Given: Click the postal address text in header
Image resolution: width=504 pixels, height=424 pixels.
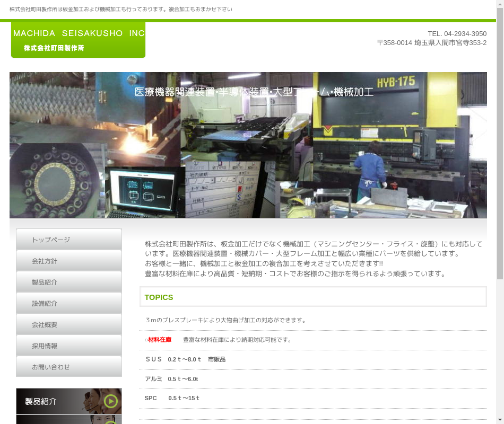Looking at the screenshot, I should tap(431, 43).
